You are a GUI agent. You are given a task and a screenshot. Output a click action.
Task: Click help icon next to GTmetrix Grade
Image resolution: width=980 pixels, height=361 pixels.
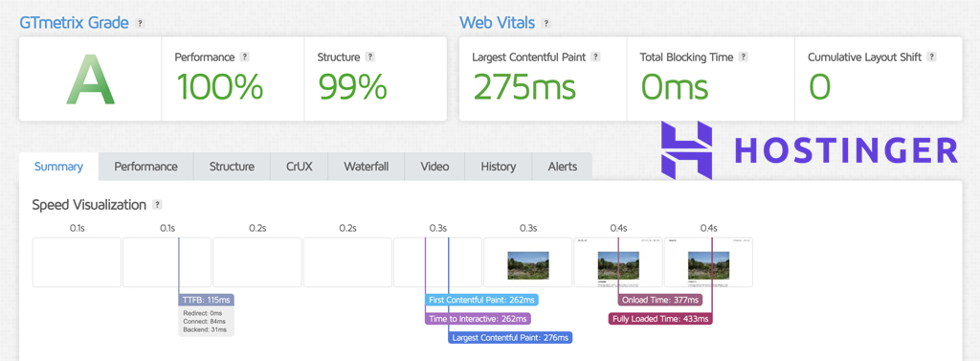point(140,23)
